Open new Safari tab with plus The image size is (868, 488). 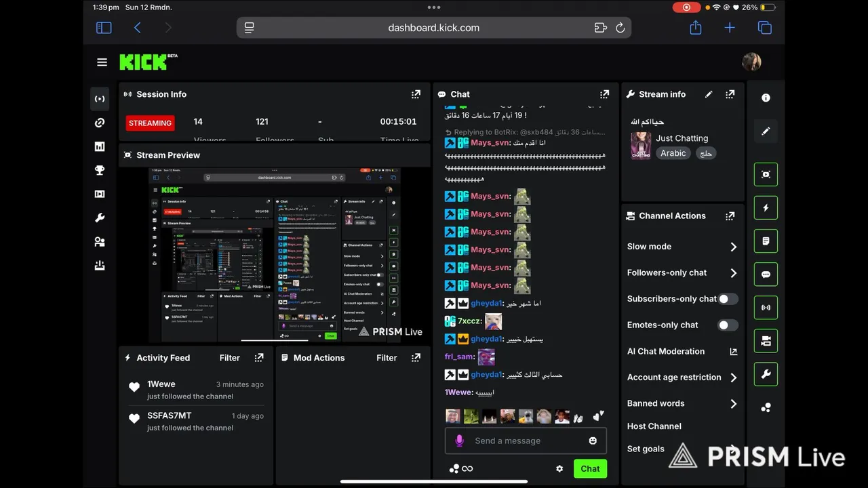(x=730, y=28)
